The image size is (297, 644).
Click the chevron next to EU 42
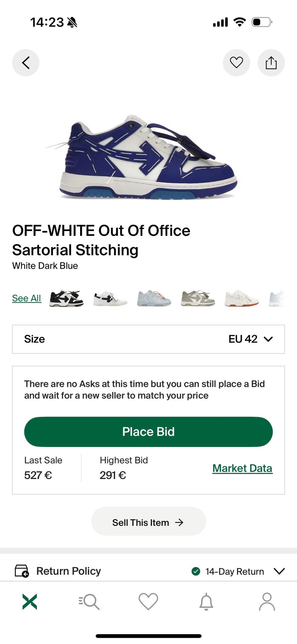click(x=268, y=339)
